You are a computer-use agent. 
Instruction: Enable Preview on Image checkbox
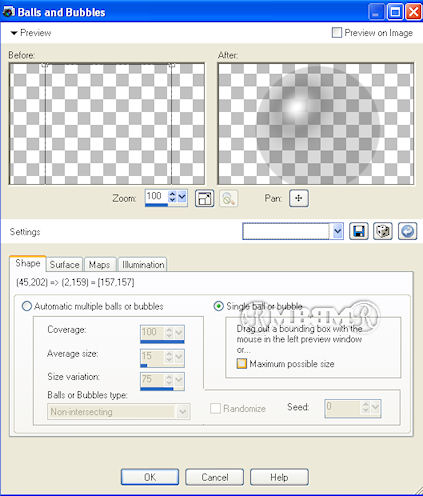click(337, 33)
